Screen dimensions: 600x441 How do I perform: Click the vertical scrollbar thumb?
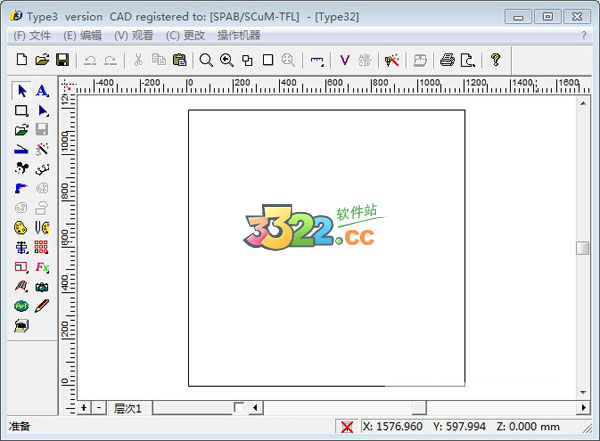point(583,248)
